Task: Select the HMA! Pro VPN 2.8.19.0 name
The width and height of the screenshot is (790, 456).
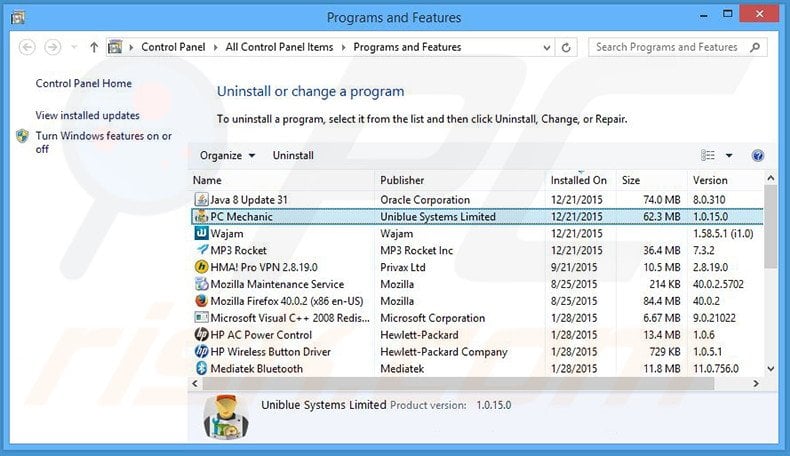Action: coord(264,268)
